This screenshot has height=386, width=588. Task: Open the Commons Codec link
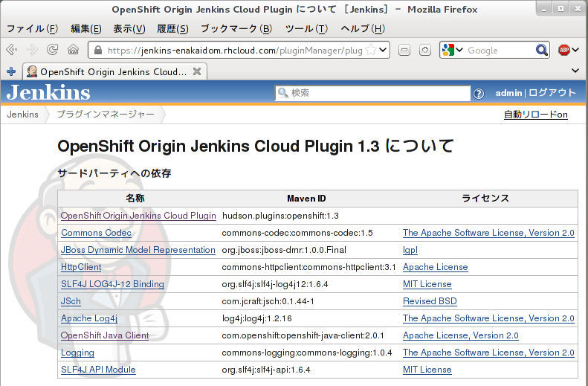coord(96,233)
